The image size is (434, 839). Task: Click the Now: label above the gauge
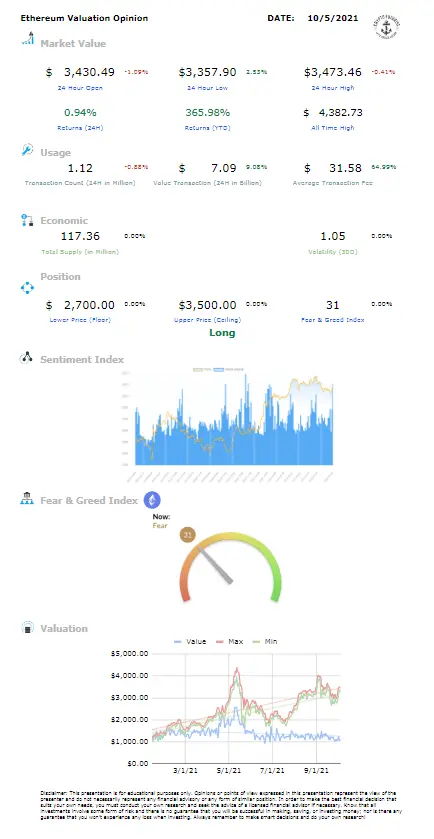point(162,516)
